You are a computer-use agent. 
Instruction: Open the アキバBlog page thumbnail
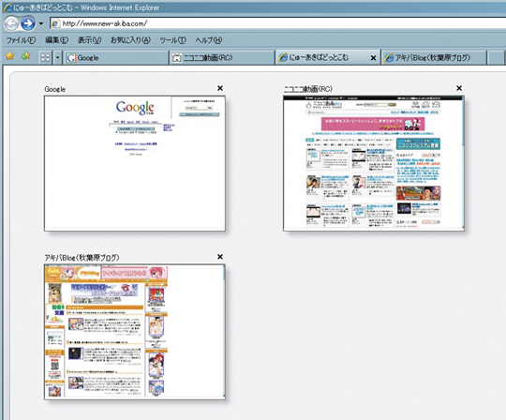pyautogui.click(x=135, y=332)
